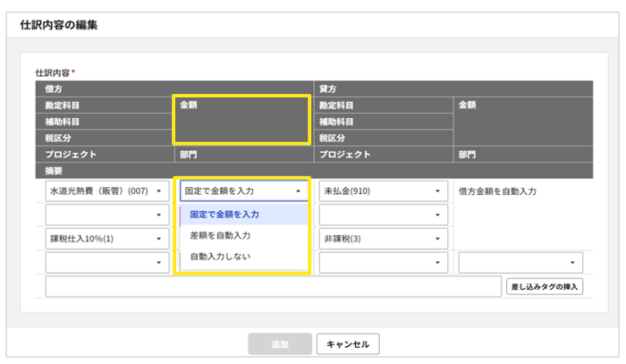The height and width of the screenshot is (364, 626).
Task: Expand the empty dropdown below 水道光熱費（販管）(007)
Action: tap(106, 215)
